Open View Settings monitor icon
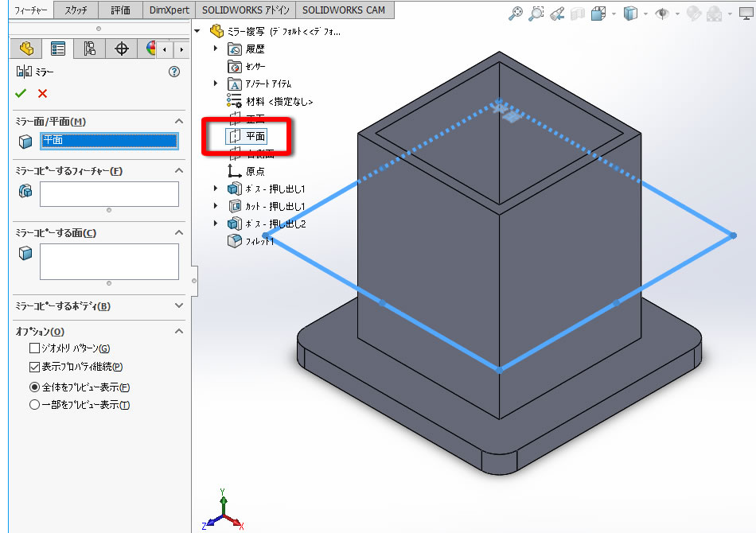This screenshot has width=756, height=533. 746,14
